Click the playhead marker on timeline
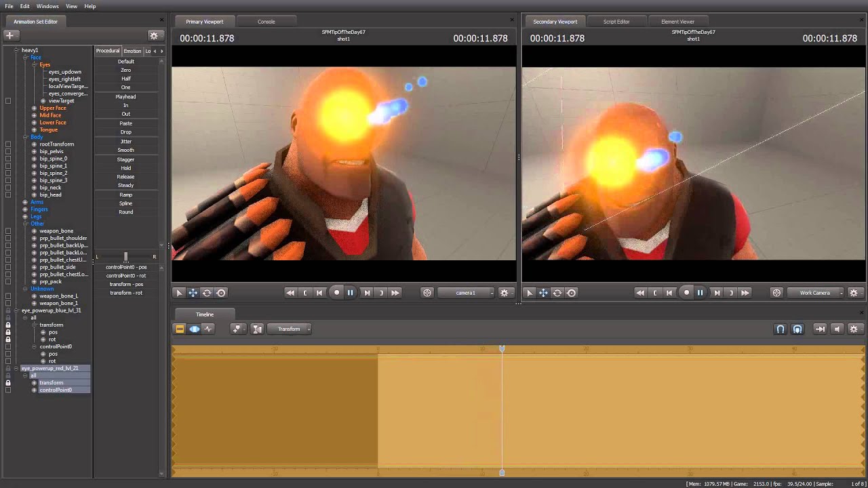This screenshot has height=488, width=868. [502, 348]
